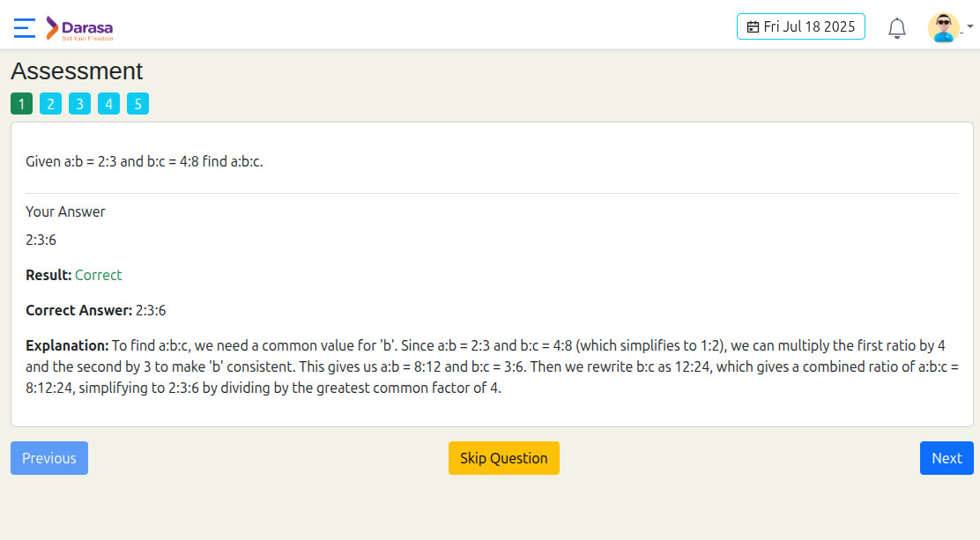Select question 4 in navigator
The width and height of the screenshot is (980, 540).
click(x=108, y=104)
